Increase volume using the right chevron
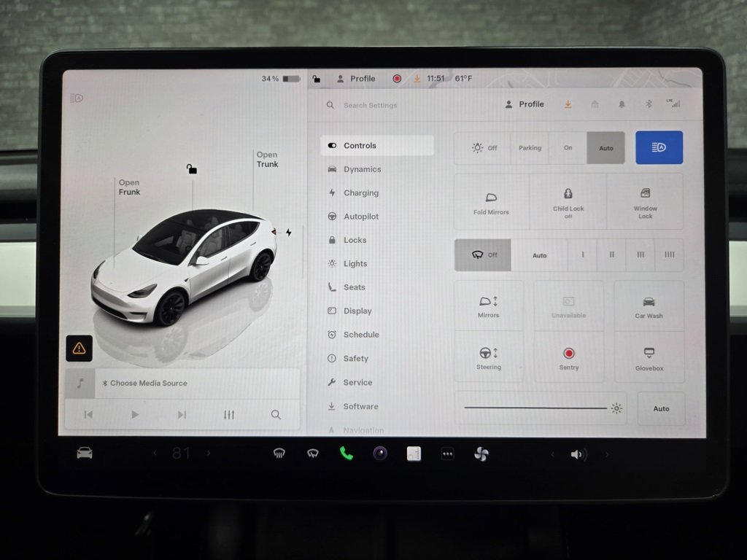The image size is (747, 560). click(607, 454)
